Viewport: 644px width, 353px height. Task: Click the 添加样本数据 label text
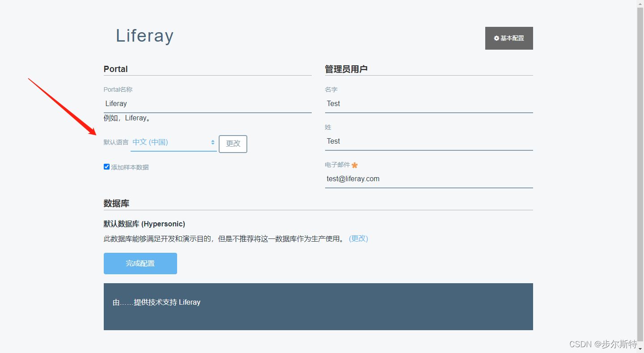point(130,167)
